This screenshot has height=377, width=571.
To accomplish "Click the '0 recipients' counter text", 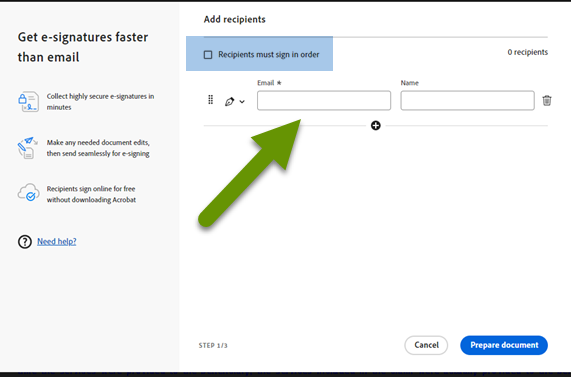I will pyautogui.click(x=528, y=52).
